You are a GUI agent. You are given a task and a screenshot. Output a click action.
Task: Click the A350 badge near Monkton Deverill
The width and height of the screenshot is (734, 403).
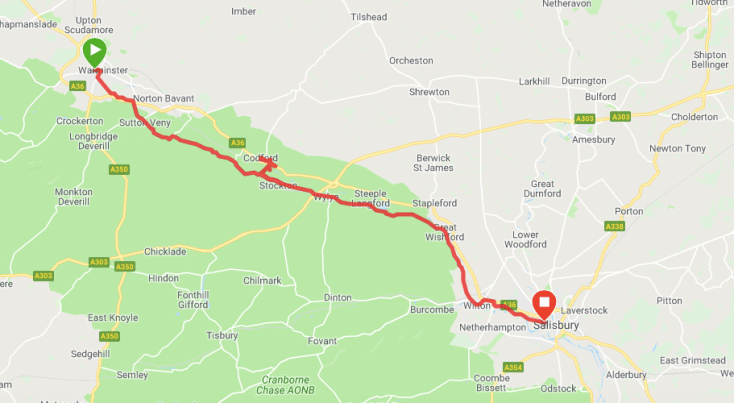click(119, 169)
